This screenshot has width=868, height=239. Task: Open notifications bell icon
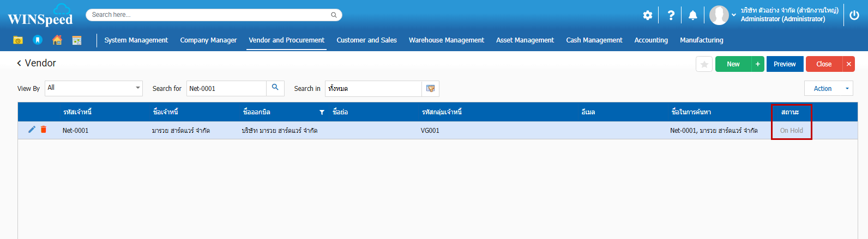[x=692, y=15]
